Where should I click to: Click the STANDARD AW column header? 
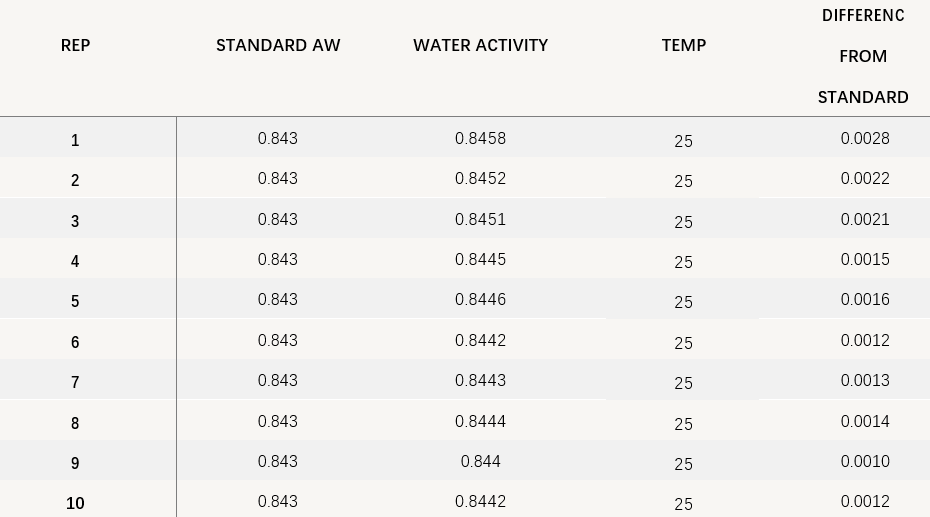click(x=278, y=45)
